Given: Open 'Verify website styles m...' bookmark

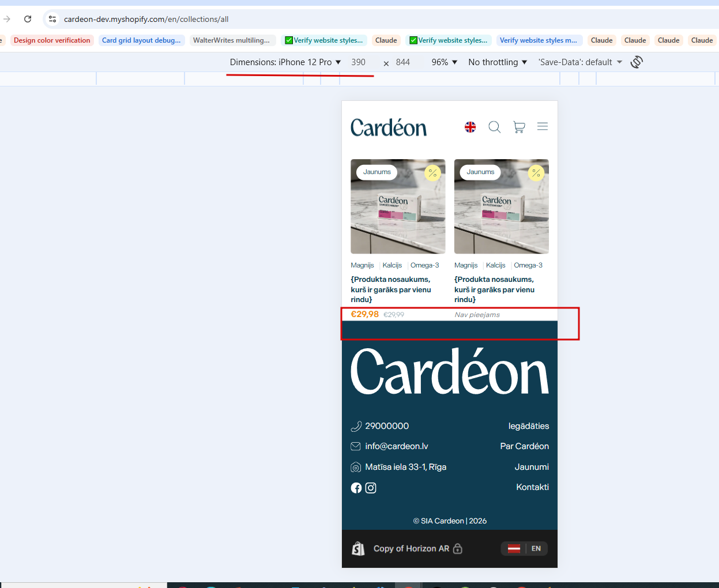Looking at the screenshot, I should click(x=538, y=40).
